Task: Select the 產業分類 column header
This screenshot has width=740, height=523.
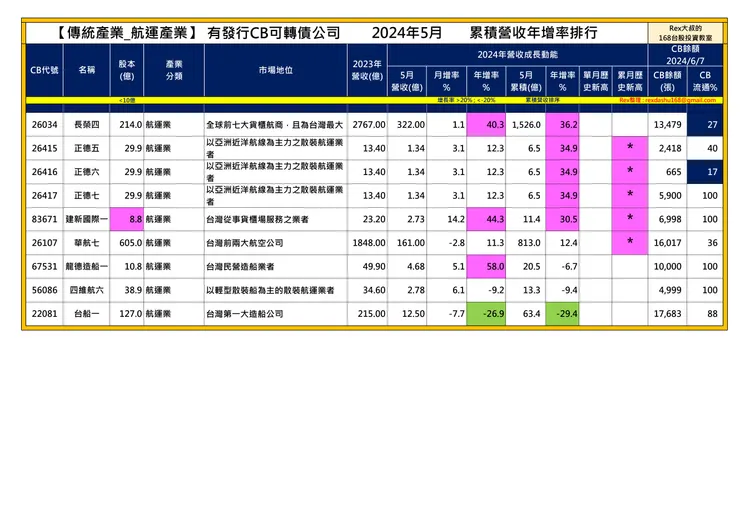Action: point(174,70)
